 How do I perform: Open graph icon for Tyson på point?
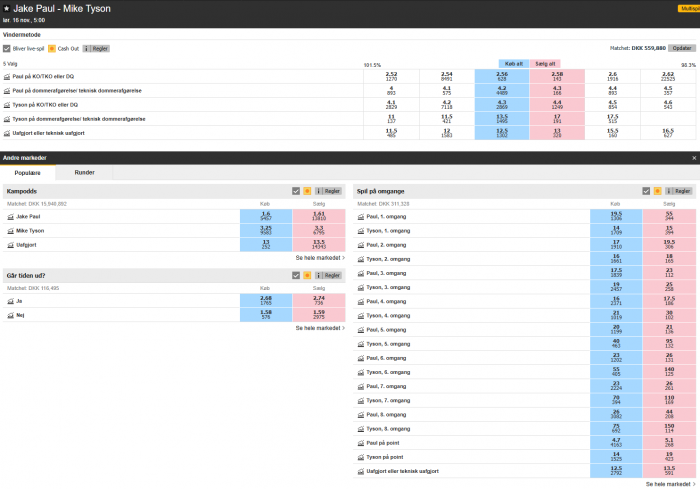pos(361,457)
